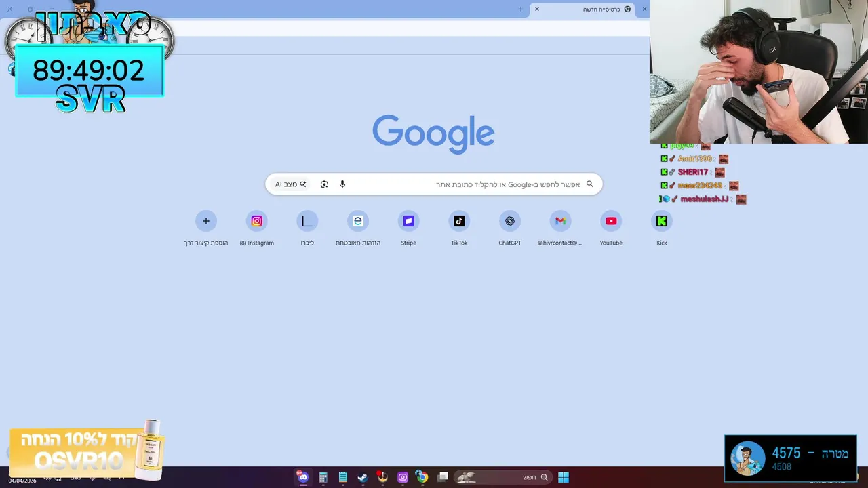
Task: Click username Amir1390 in chat overlay
Action: 695,159
